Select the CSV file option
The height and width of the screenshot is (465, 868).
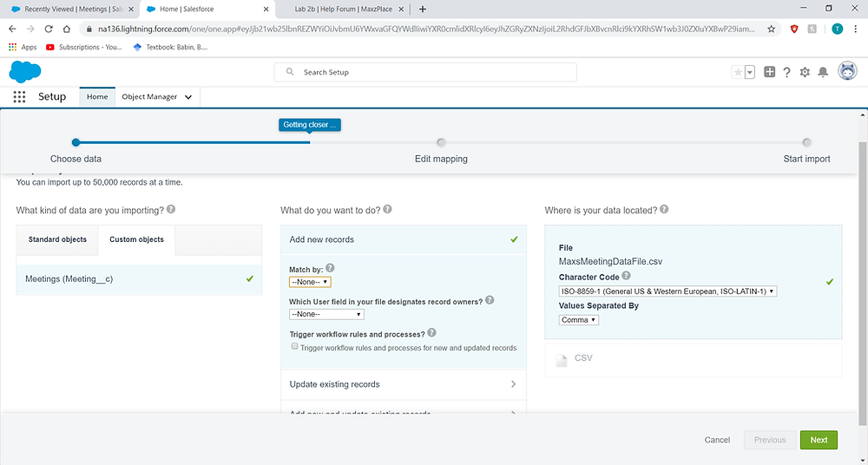693,360
